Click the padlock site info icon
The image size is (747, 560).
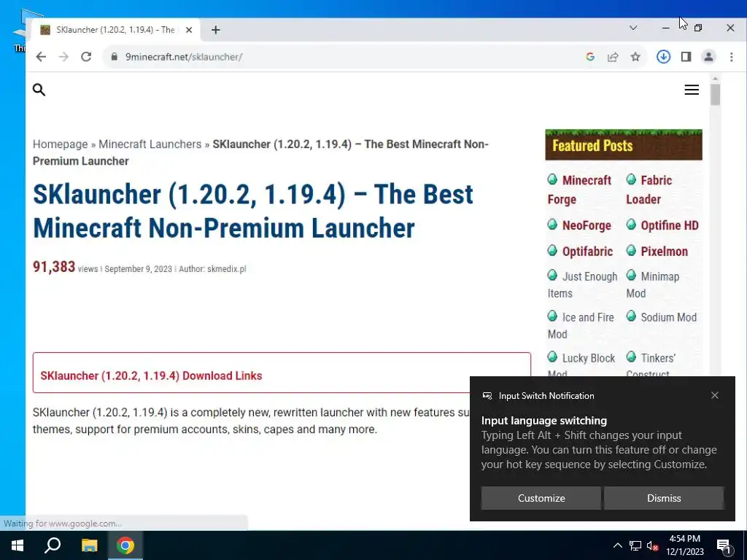pos(114,57)
